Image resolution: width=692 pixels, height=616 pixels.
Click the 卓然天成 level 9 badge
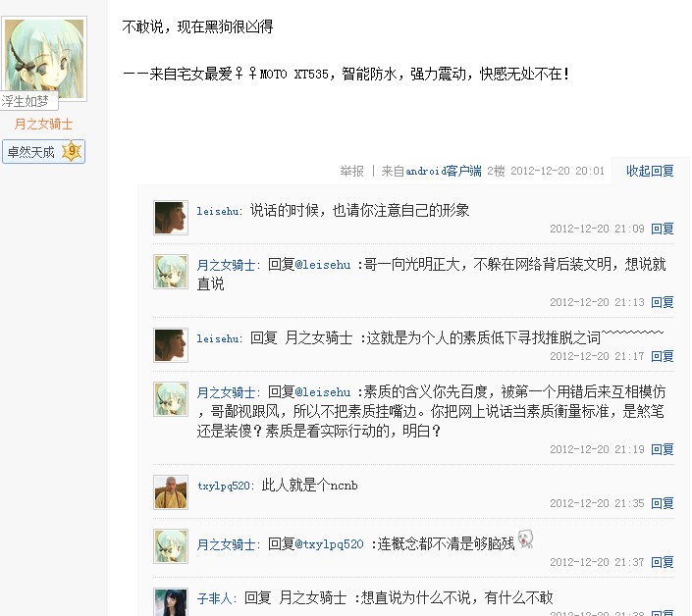tap(43, 152)
